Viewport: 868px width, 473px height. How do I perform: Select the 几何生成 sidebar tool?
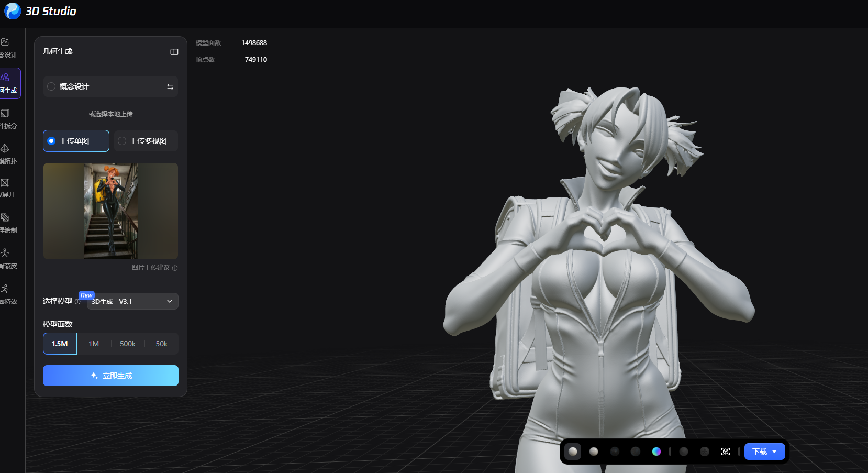tap(9, 83)
